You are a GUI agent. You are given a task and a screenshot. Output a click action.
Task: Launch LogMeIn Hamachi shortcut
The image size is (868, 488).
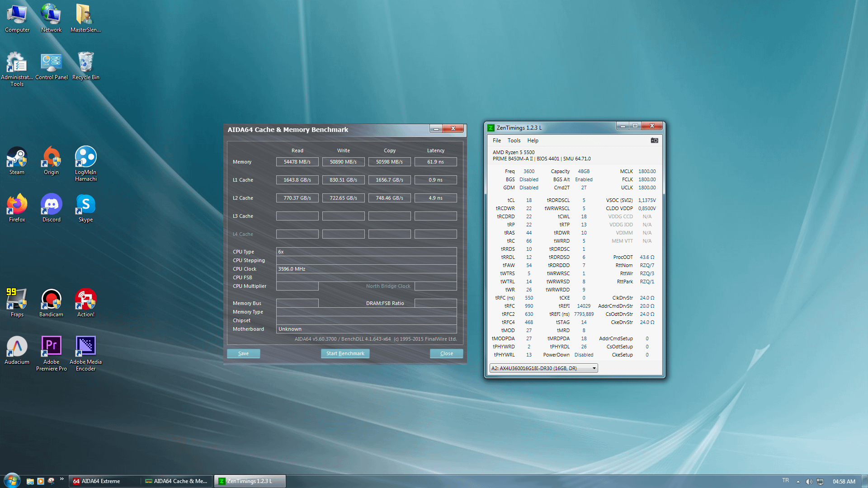[85, 164]
